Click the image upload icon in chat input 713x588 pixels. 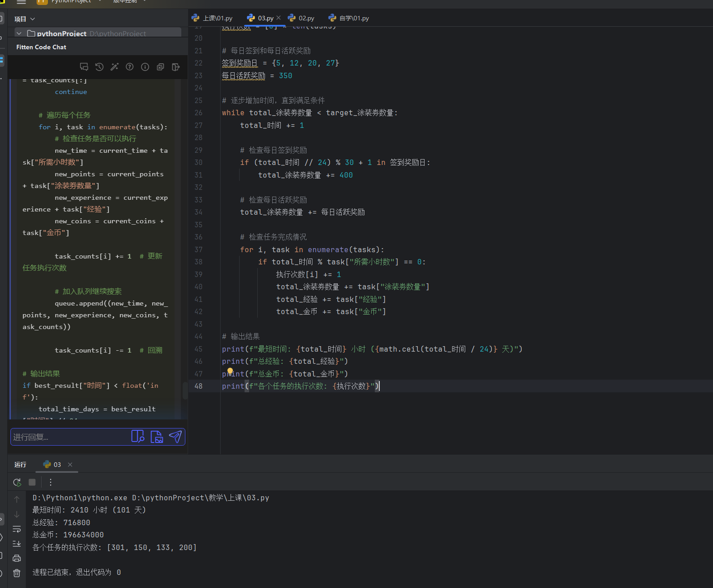156,437
